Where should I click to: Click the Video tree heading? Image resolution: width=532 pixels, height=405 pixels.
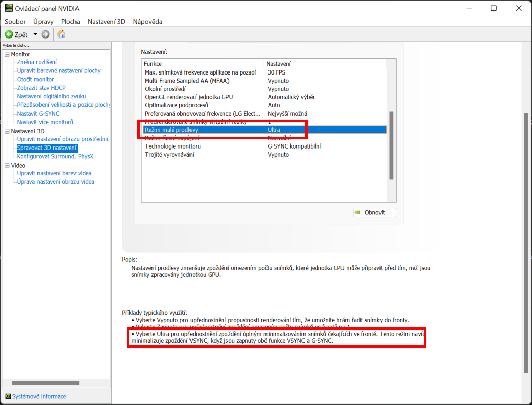pos(18,165)
